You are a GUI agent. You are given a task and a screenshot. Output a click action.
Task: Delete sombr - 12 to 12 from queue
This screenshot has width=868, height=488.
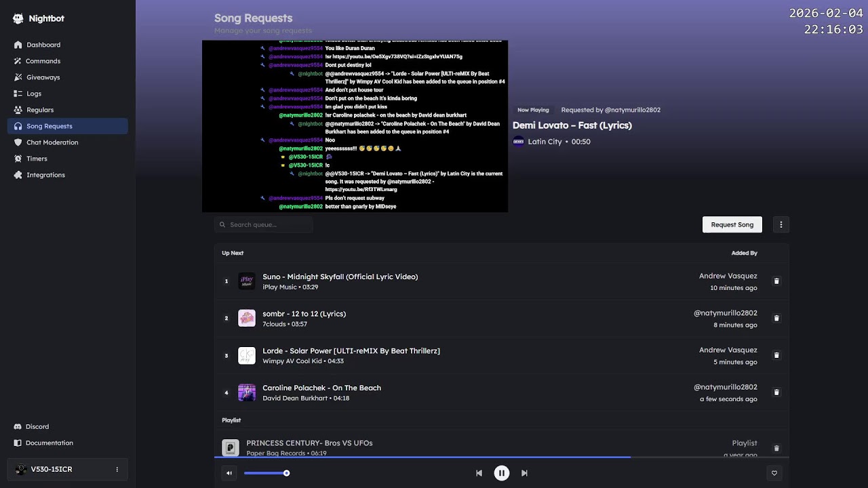pyautogui.click(x=776, y=318)
